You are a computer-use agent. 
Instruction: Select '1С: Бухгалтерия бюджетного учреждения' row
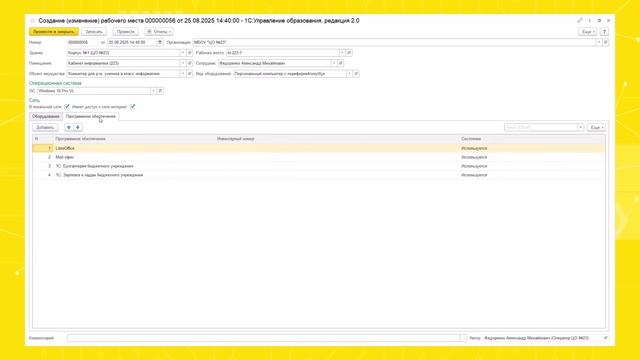click(319, 166)
